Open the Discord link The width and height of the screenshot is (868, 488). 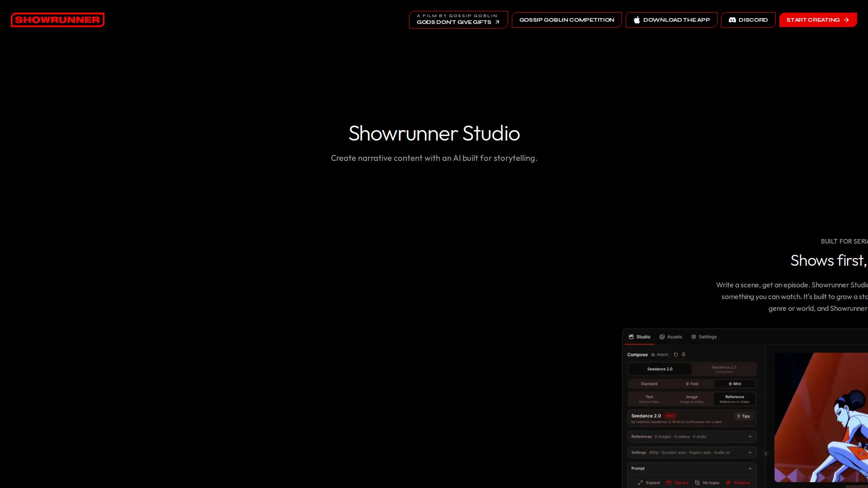[748, 19]
